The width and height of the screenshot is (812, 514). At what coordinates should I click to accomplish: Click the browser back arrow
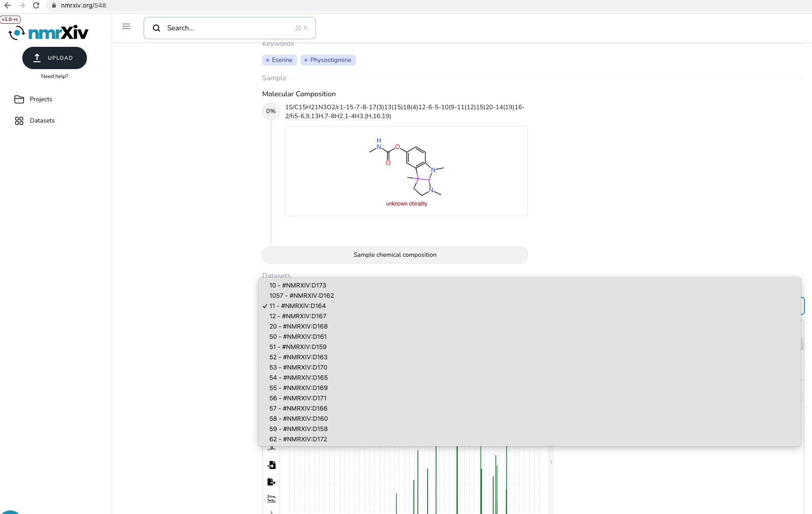7,5
